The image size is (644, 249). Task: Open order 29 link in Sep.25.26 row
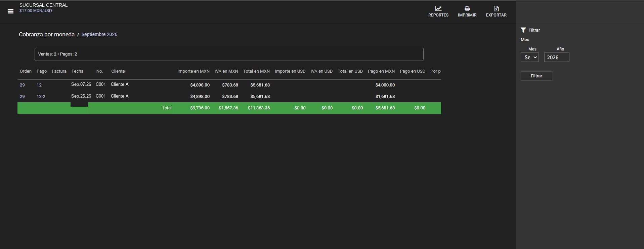tap(22, 97)
